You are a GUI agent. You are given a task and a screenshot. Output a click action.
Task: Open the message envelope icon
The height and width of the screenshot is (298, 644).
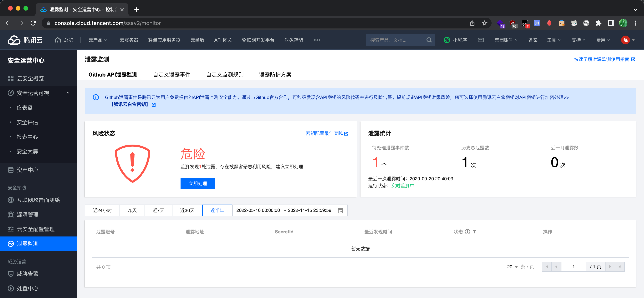[x=481, y=40]
